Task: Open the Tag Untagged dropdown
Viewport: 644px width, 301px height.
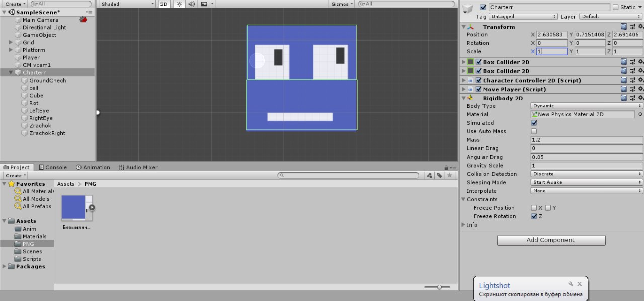Action: point(523,17)
